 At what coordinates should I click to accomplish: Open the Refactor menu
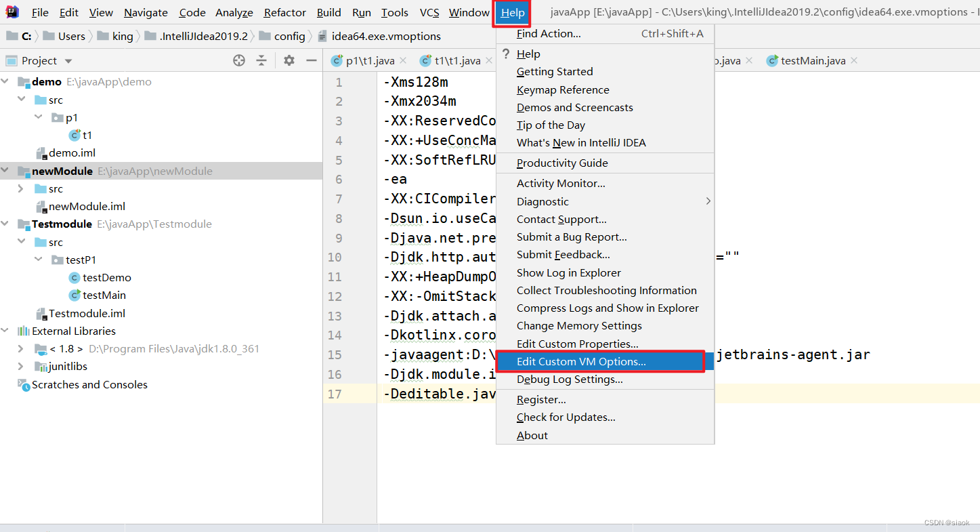[285, 12]
